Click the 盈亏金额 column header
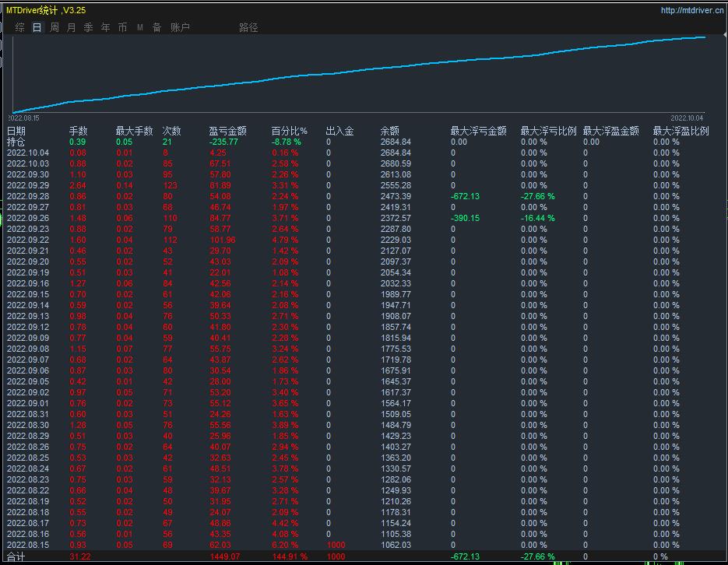Viewport: 728px width, 565px height. tap(227, 131)
